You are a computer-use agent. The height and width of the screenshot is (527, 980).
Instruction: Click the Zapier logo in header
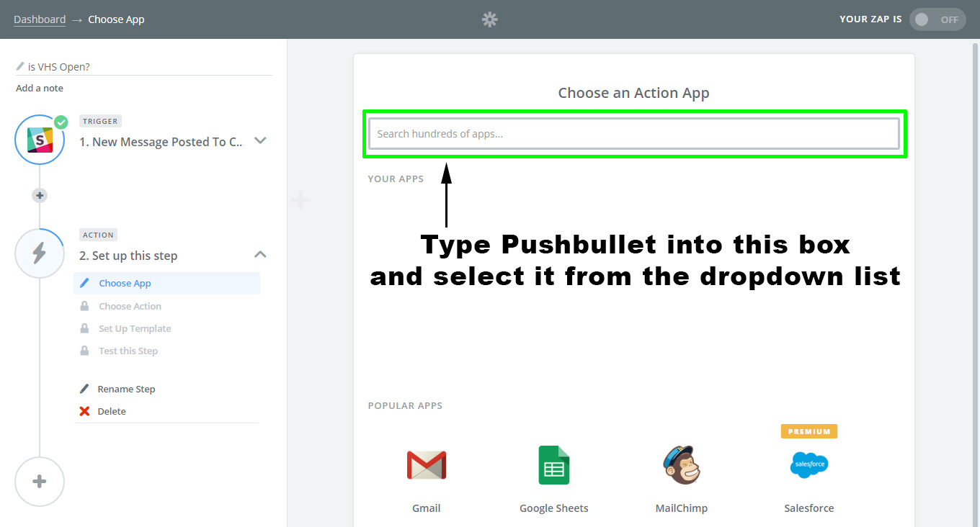(490, 19)
